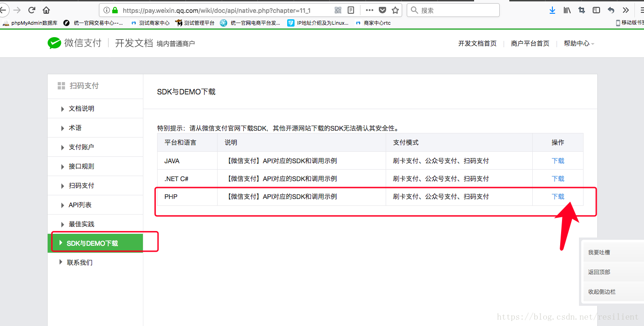Toggle the sidebar icon in toolbar
The width and height of the screenshot is (644, 326).
point(596,10)
